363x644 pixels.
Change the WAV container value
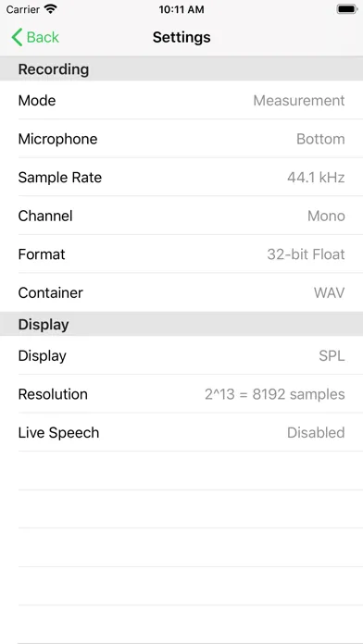330,292
